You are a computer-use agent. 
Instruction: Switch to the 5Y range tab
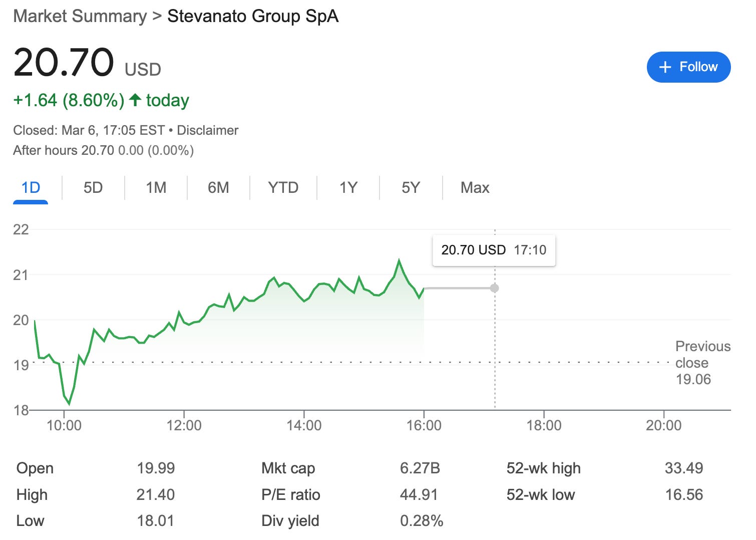pyautogui.click(x=411, y=188)
